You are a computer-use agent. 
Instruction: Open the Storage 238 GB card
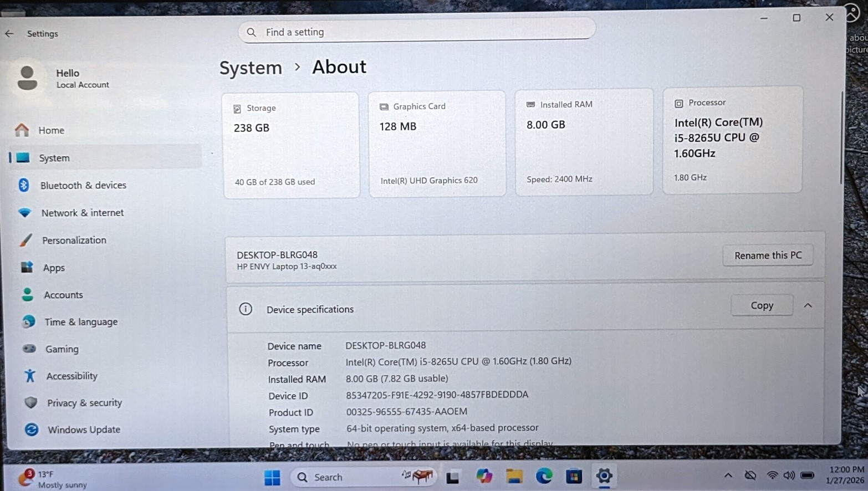click(291, 145)
